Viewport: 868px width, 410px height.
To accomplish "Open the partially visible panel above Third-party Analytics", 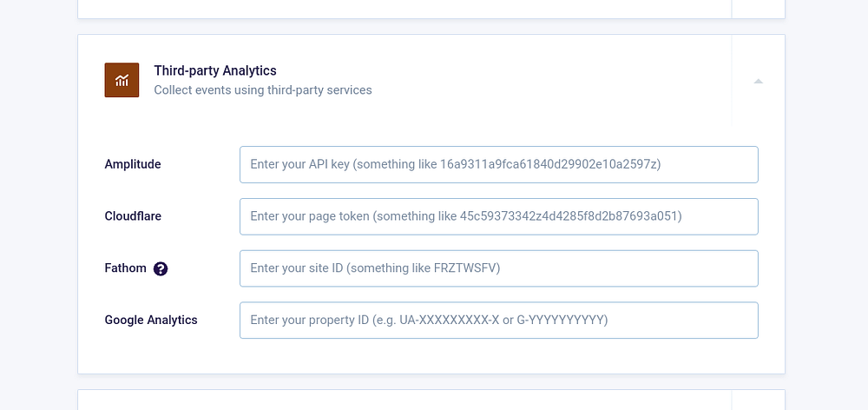I will [404, 9].
